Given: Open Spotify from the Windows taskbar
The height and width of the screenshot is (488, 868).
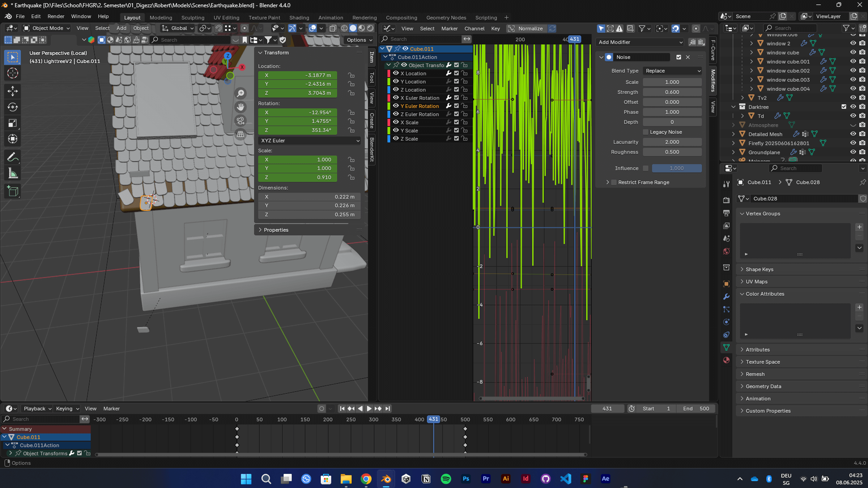Looking at the screenshot, I should [x=446, y=479].
